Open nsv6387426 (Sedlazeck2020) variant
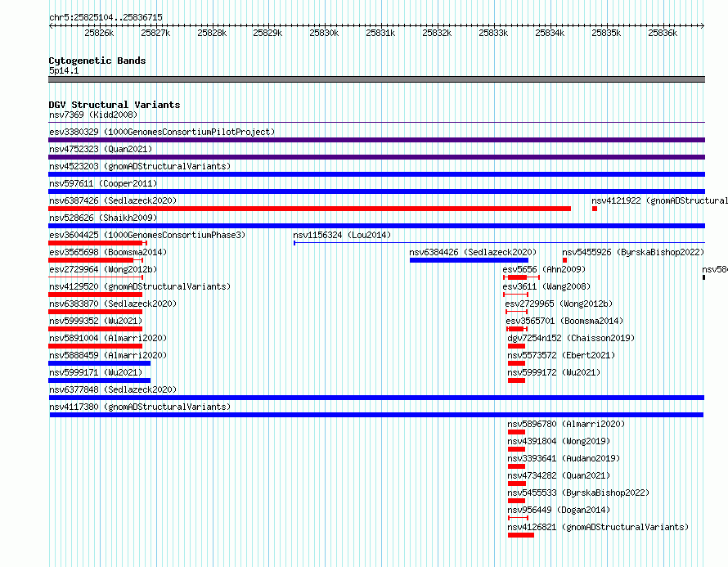The height and width of the screenshot is (567, 728). 113,200
